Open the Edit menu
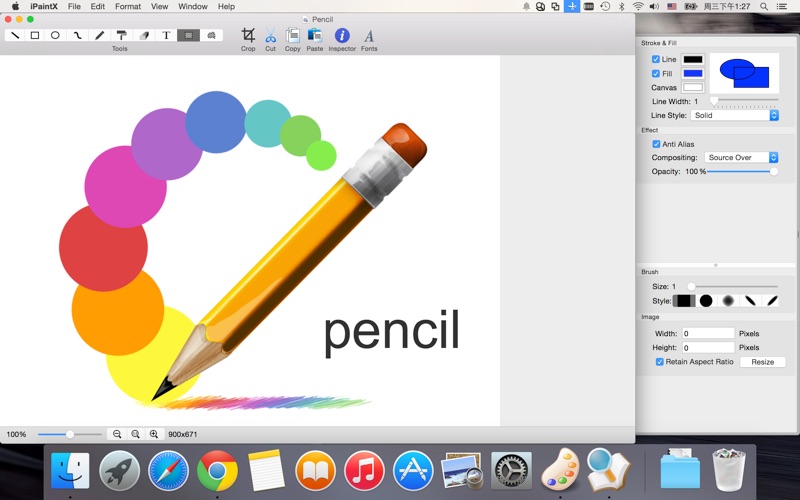 point(97,7)
